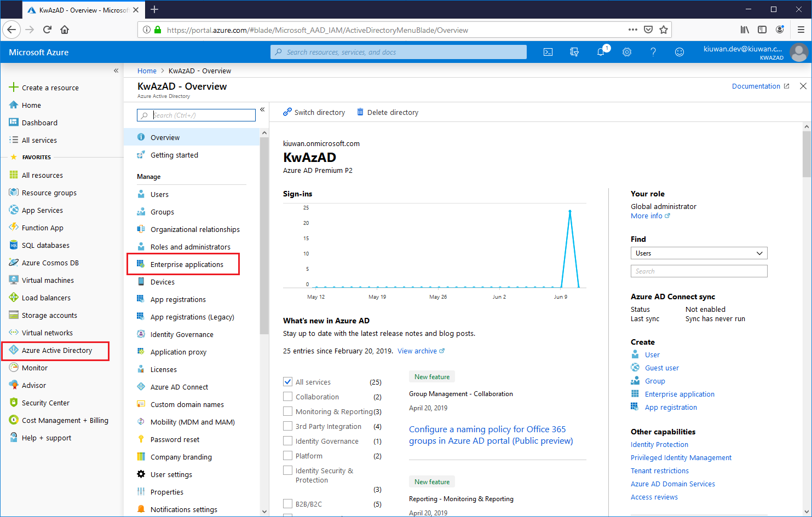Open the Firefox page actions menu

pos(633,30)
